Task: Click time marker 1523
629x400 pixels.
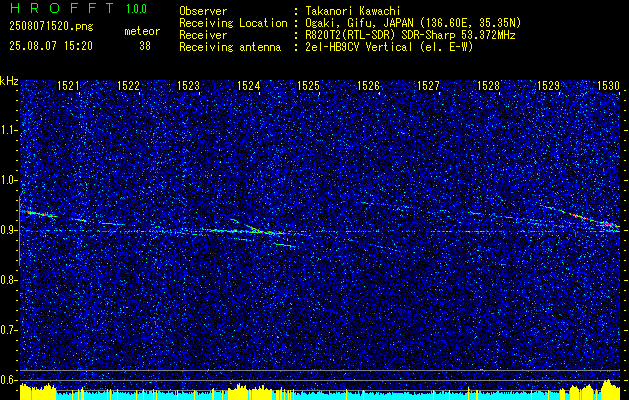Action: coord(188,85)
